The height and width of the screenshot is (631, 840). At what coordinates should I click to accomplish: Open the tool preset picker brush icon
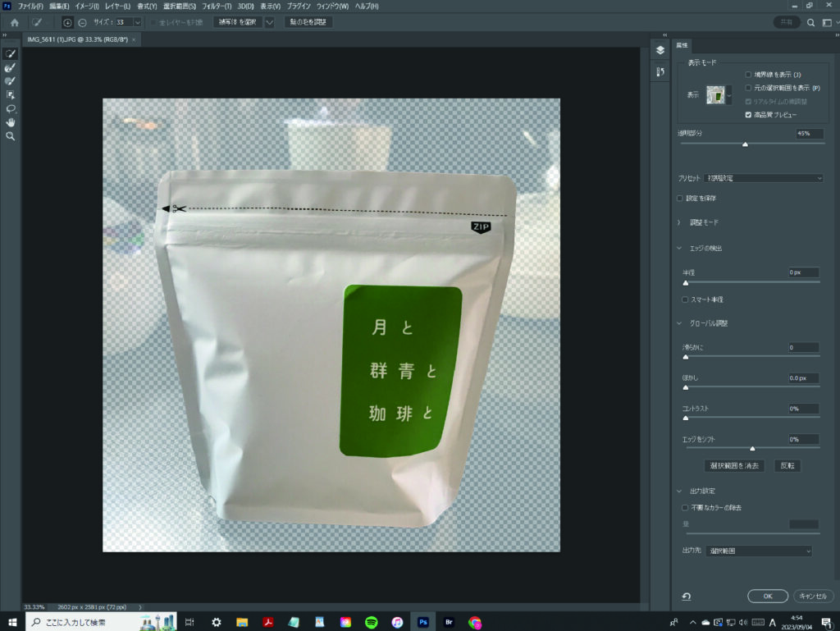(x=36, y=22)
